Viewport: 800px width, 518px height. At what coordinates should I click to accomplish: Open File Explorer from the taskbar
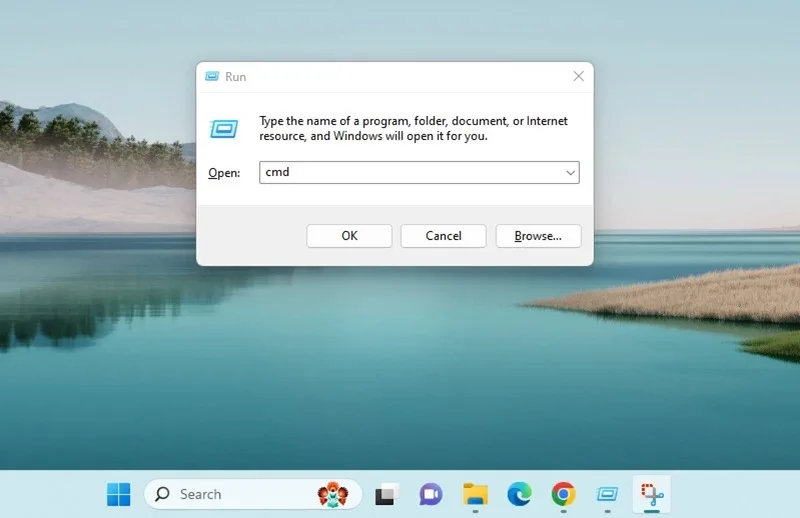tap(475, 494)
